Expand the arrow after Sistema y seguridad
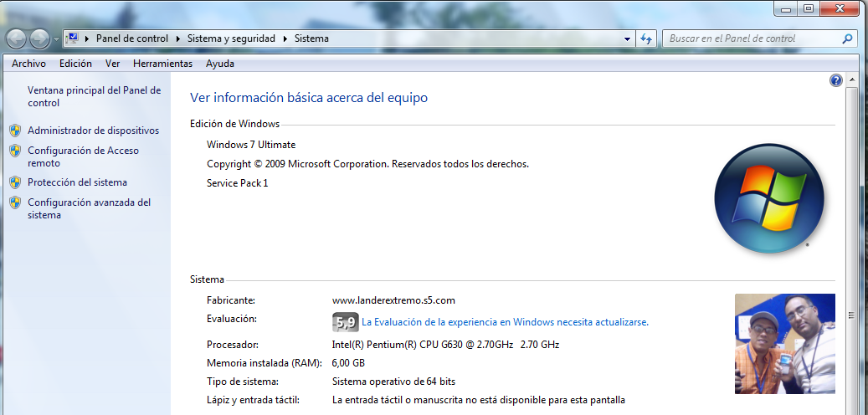Viewport: 868px width, 415px height. [285, 38]
